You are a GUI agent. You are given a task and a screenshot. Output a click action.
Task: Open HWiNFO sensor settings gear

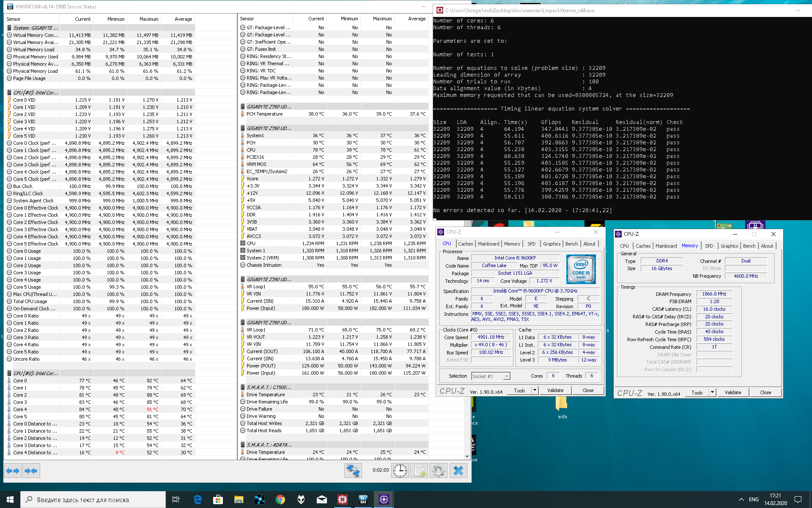tap(439, 471)
